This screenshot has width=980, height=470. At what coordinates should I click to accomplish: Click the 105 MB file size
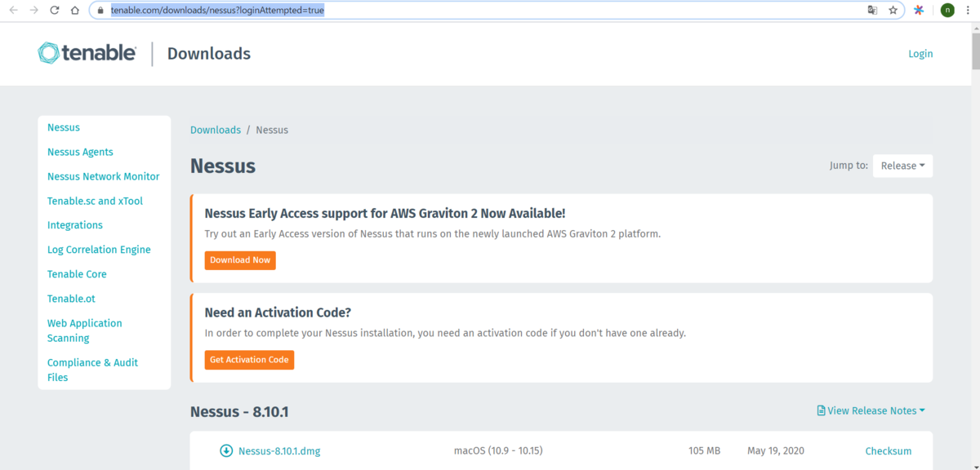click(704, 450)
